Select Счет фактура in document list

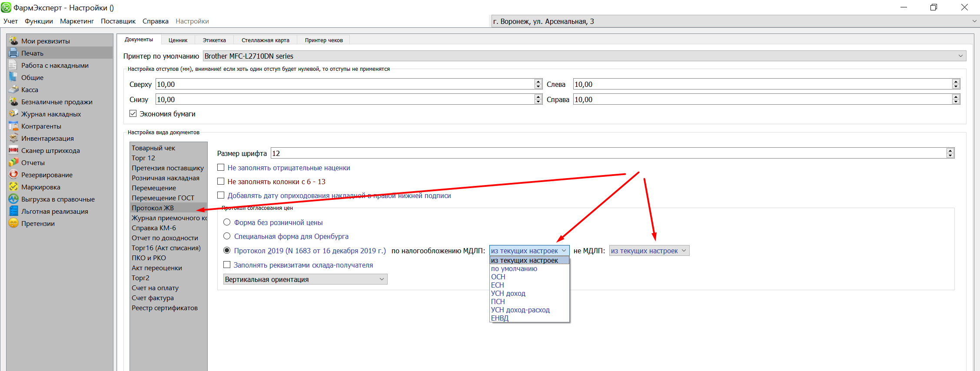click(x=153, y=298)
